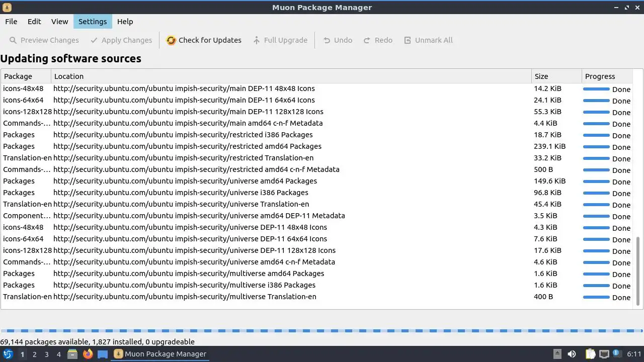644x362 pixels.
Task: Select the universe amd64 DEP-11 Metadata row
Action: (x=317, y=216)
